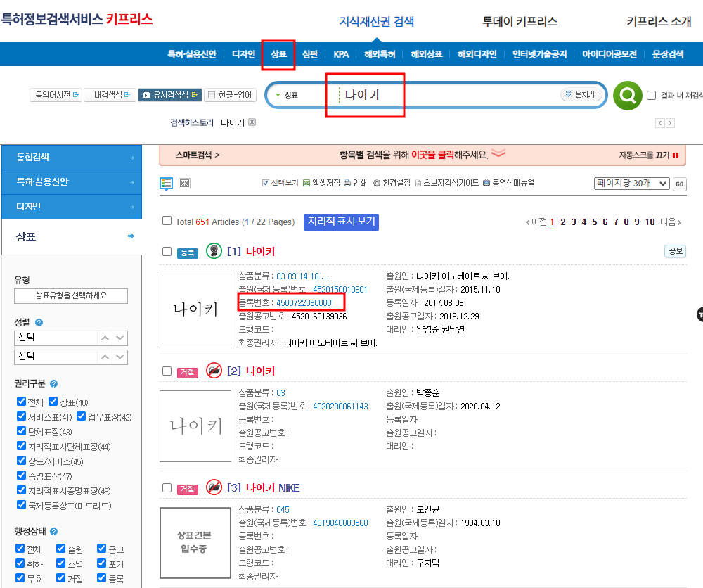Select all results checkbox near Total
The width and height of the screenshot is (703, 588).
click(167, 221)
